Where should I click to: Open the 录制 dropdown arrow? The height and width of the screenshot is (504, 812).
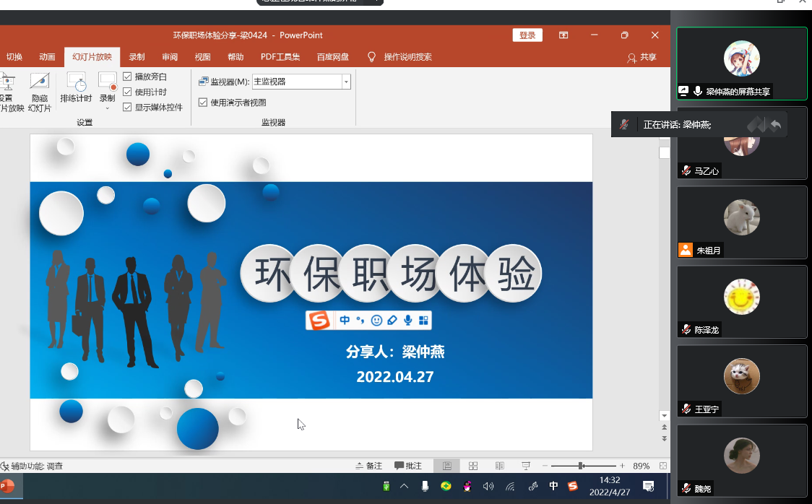point(107,109)
